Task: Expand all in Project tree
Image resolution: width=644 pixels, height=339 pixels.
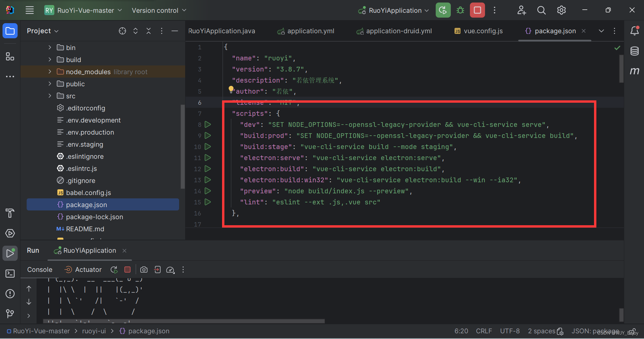Action: [136, 31]
